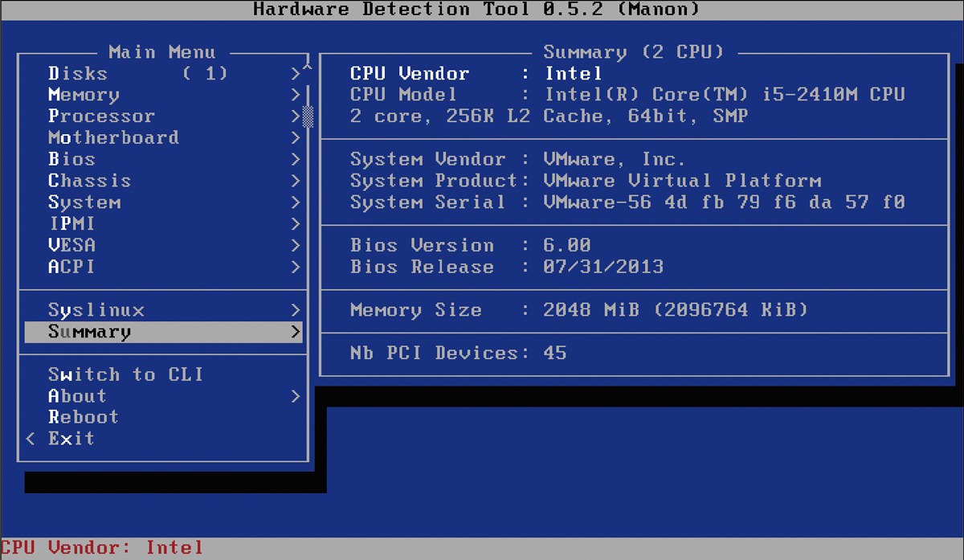Open the Memory menu entry
The image size is (964, 560).
(x=164, y=95)
